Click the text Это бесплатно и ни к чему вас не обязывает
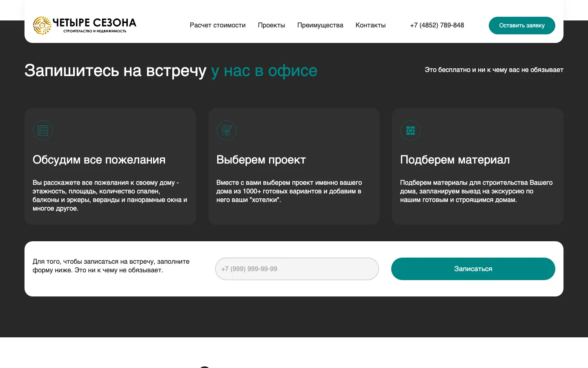 pos(494,70)
